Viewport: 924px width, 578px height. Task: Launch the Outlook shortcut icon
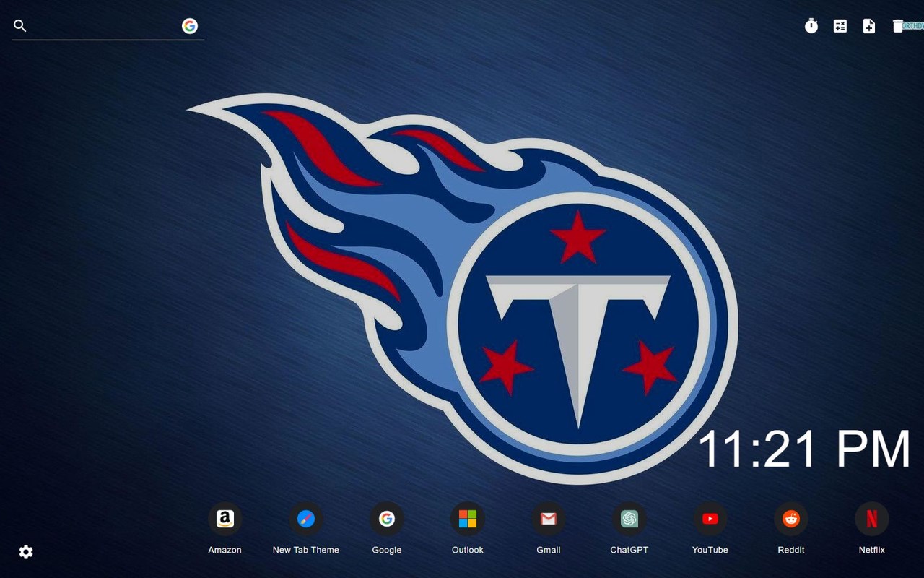(468, 519)
